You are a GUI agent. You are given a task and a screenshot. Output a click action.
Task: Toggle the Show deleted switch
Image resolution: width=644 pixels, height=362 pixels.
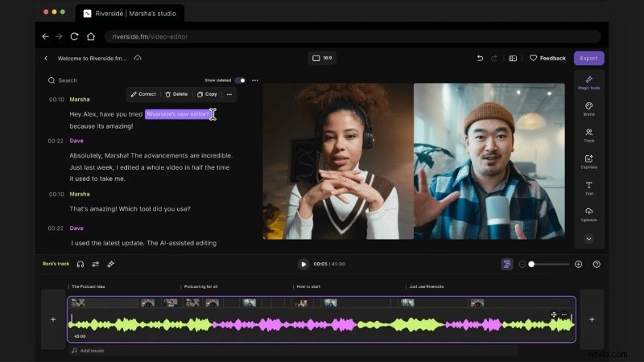240,80
